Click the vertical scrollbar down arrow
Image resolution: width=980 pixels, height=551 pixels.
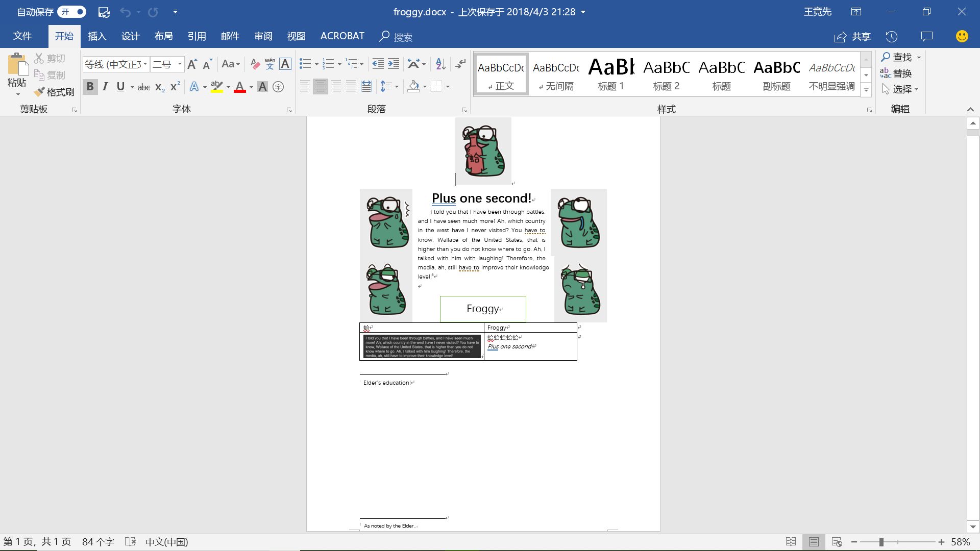pyautogui.click(x=973, y=527)
